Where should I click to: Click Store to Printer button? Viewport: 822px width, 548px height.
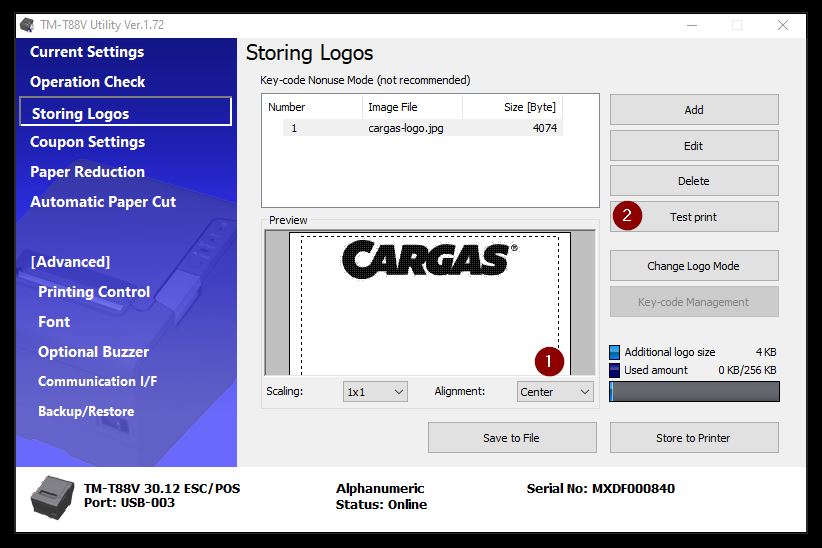(694, 438)
